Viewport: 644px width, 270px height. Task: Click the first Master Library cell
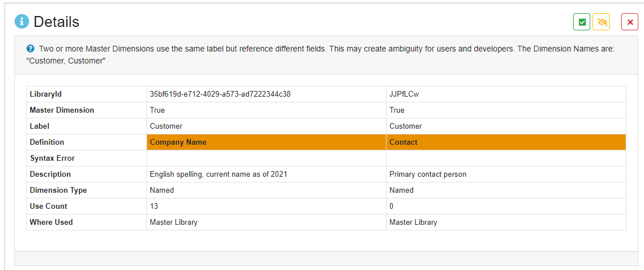(173, 222)
